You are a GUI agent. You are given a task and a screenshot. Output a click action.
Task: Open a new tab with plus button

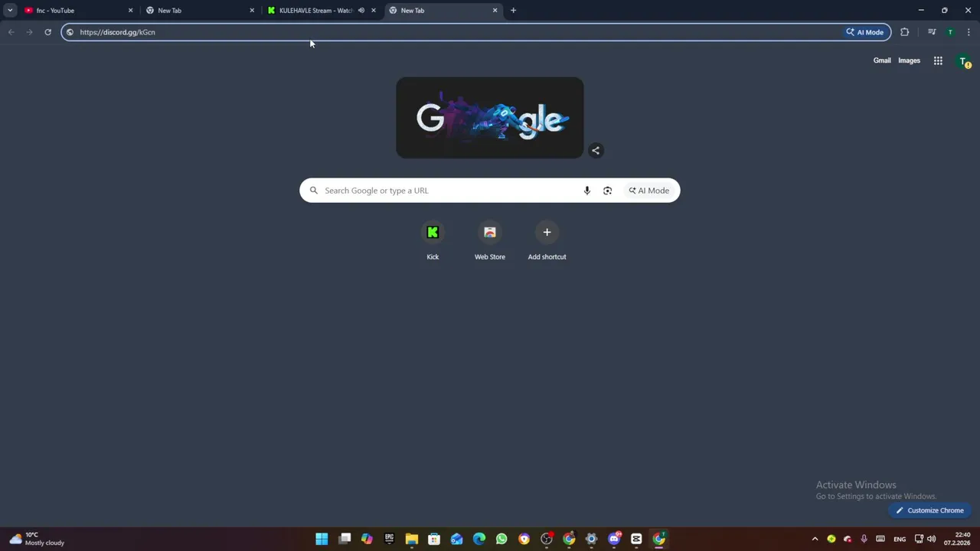(x=513, y=11)
